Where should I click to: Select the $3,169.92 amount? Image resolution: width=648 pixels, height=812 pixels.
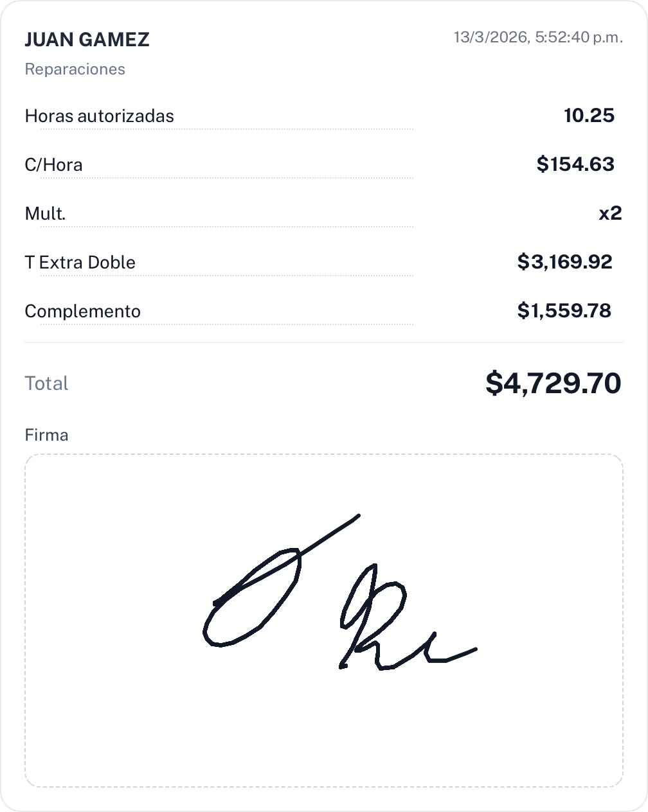(564, 262)
